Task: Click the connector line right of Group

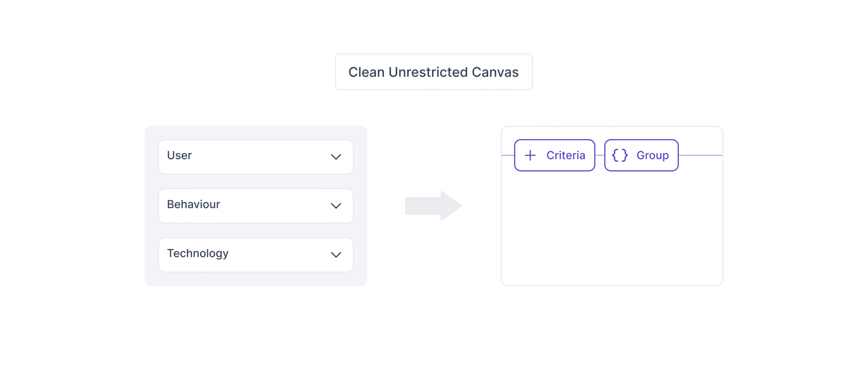Action: tap(700, 155)
